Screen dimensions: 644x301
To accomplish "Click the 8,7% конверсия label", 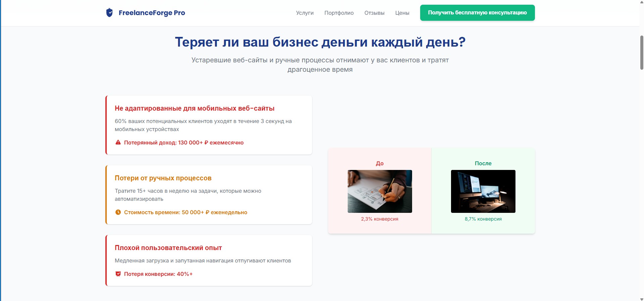I will (483, 219).
